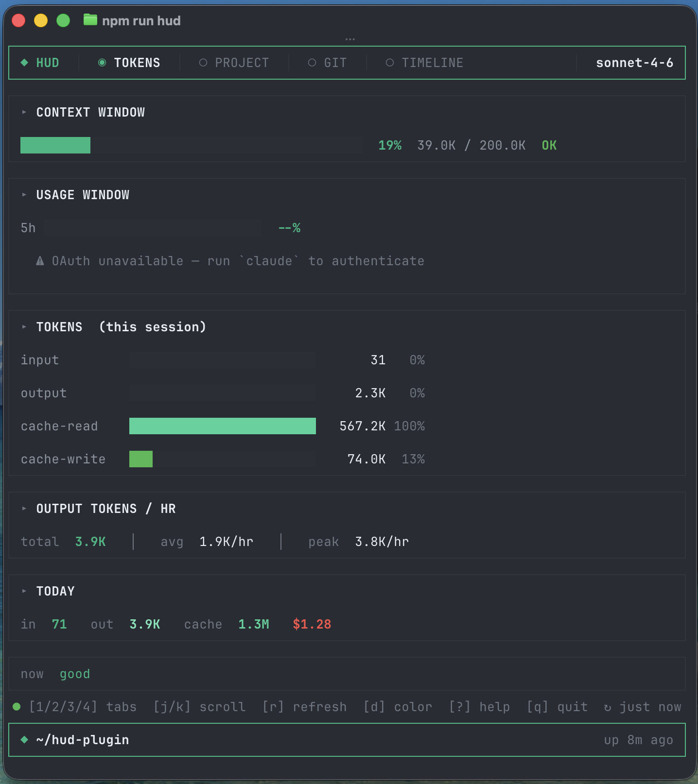Click the green status dot before tabs hint

pos(17,707)
